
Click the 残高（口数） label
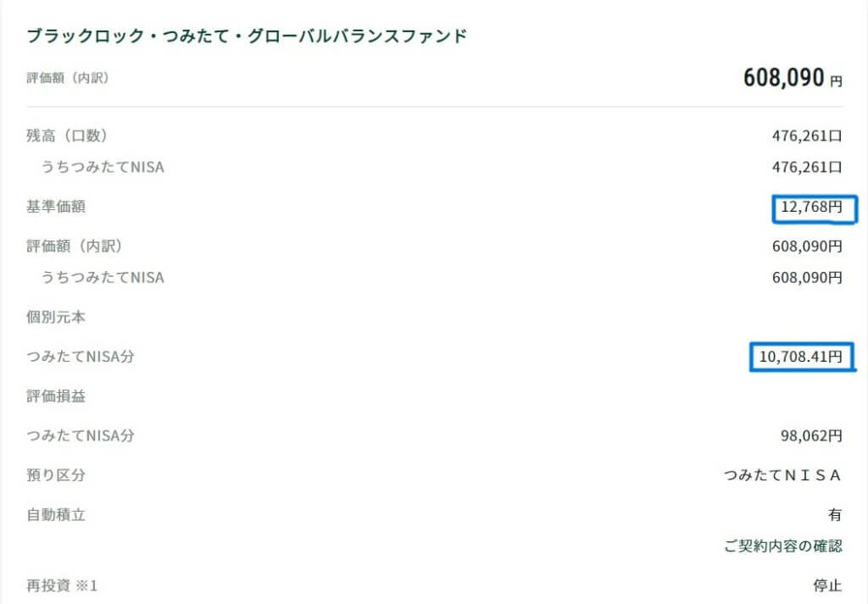(67, 136)
